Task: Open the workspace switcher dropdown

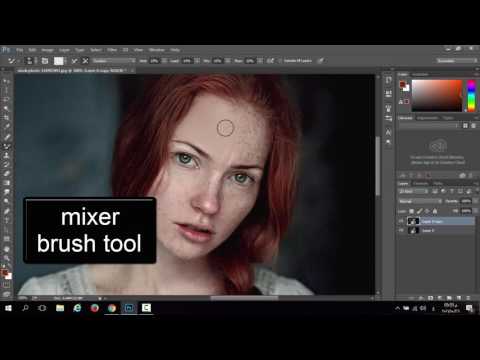Action: click(457, 61)
